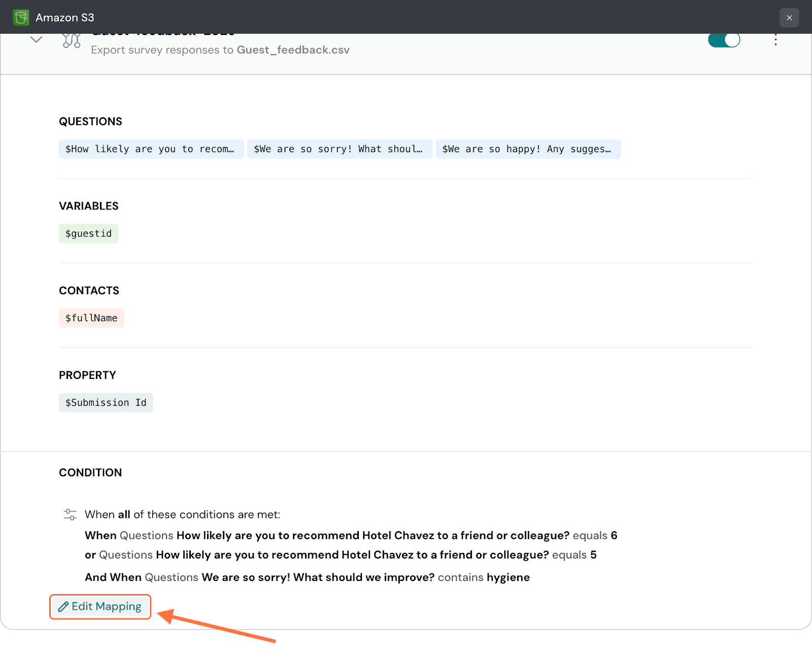Select the "$How likely are you to recom…" chip
Viewport: 812px width, 662px height.
tap(151, 149)
